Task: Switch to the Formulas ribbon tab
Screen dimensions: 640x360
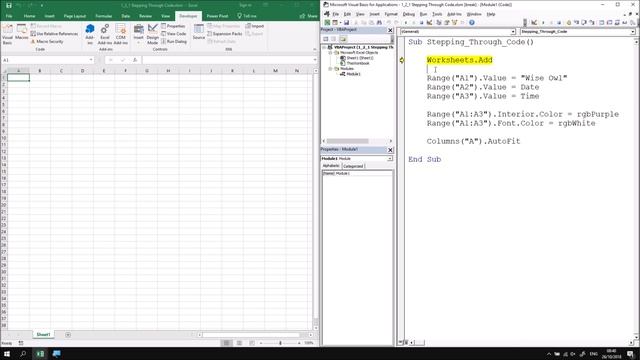Action: pyautogui.click(x=104, y=16)
